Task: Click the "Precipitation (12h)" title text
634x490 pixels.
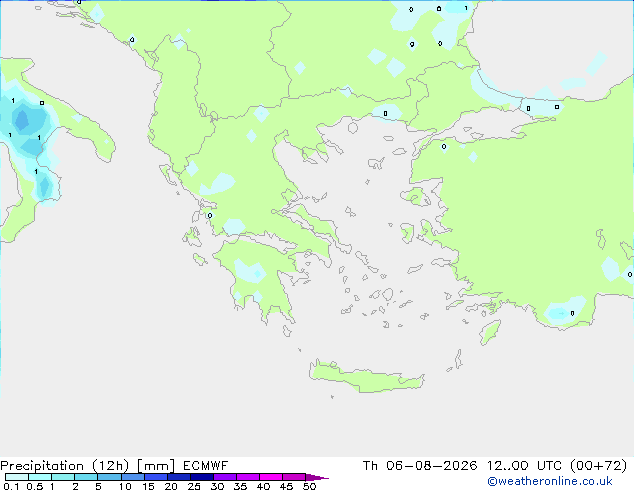Action: pyautogui.click(x=65, y=466)
